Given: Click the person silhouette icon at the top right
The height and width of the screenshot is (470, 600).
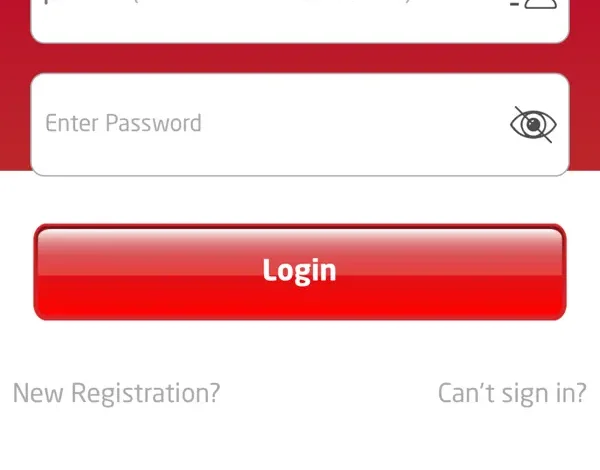Looking at the screenshot, I should point(540,4).
